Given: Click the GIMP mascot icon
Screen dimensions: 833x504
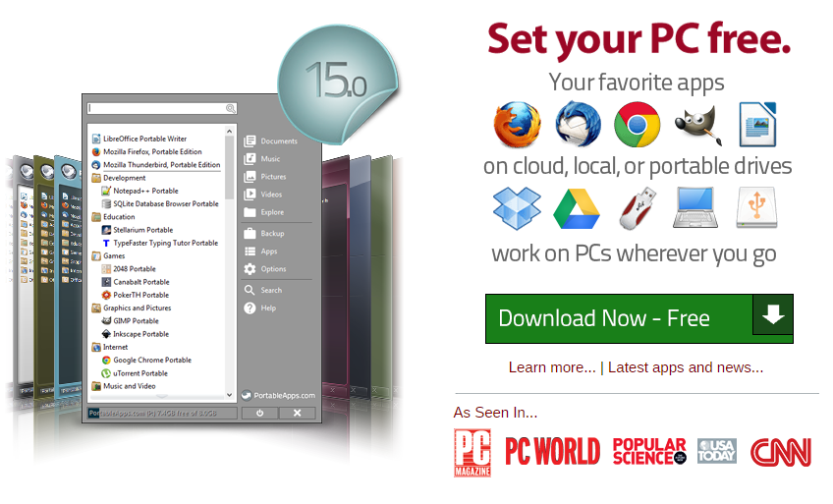Looking at the screenshot, I should pos(699,126).
